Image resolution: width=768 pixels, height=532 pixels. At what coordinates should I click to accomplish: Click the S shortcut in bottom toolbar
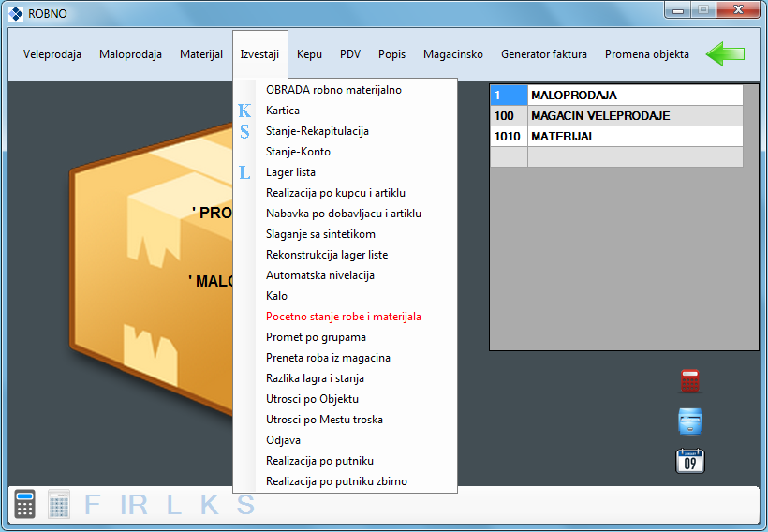[244, 505]
